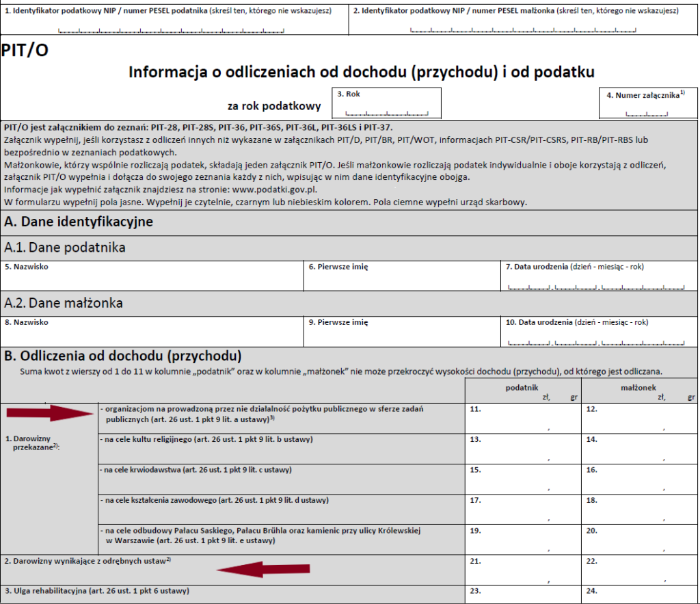Click field 19 for Pałac Saski reconstruction donations
700x604 pixels.
tap(522, 542)
